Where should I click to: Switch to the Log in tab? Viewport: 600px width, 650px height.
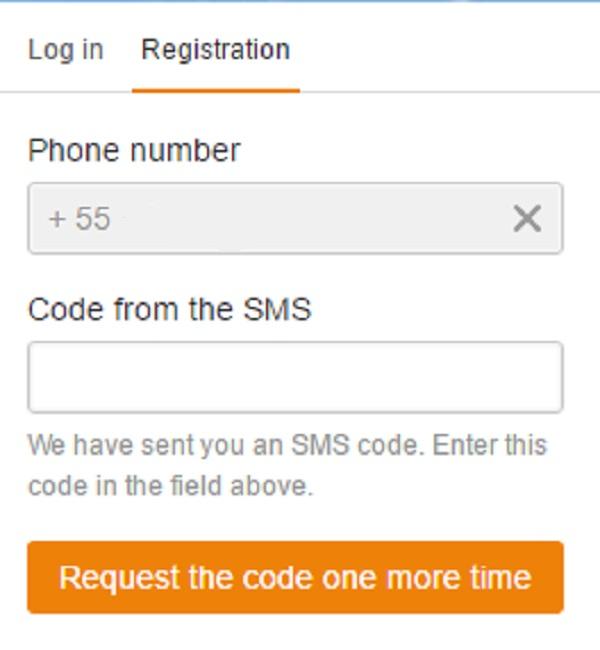[65, 49]
